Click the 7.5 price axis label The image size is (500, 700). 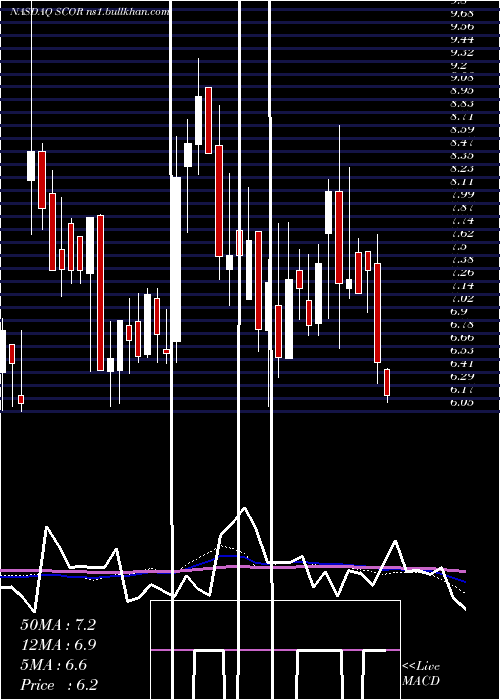click(459, 246)
